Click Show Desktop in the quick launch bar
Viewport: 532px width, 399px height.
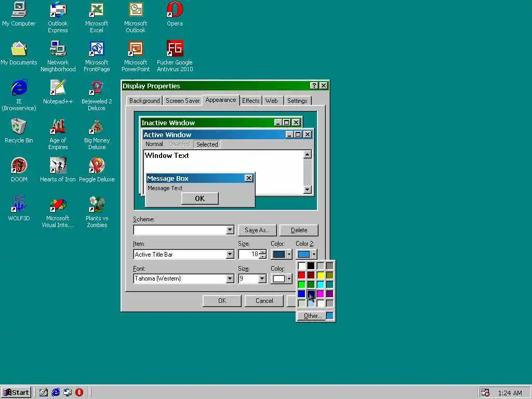(43, 392)
